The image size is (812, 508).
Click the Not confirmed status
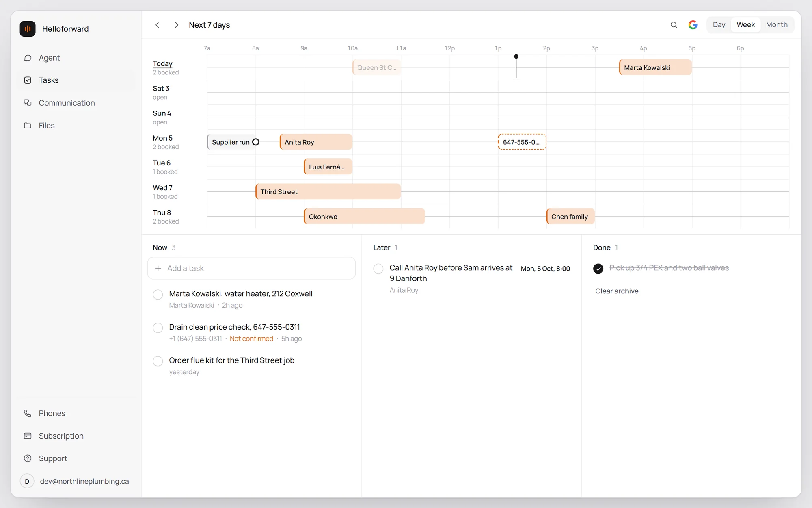click(x=251, y=339)
